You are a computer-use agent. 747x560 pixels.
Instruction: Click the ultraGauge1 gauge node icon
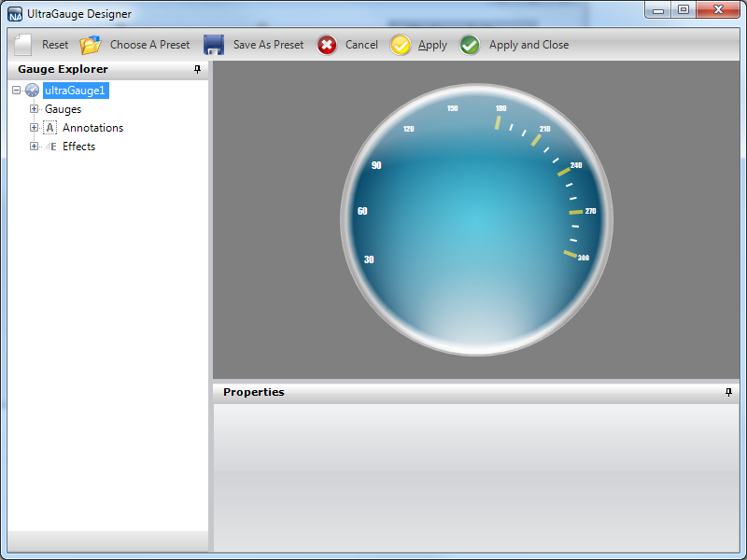pyautogui.click(x=33, y=91)
